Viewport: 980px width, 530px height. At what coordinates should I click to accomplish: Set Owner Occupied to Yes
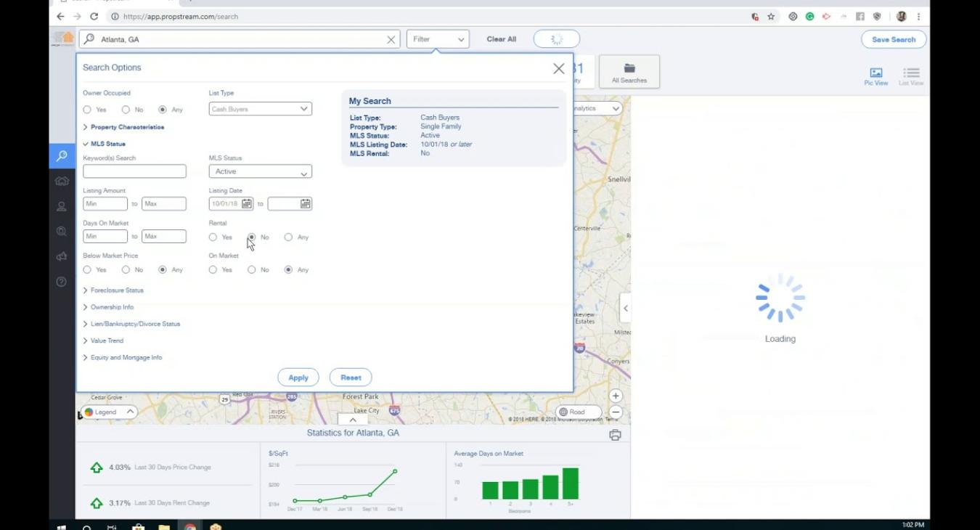pyautogui.click(x=87, y=110)
